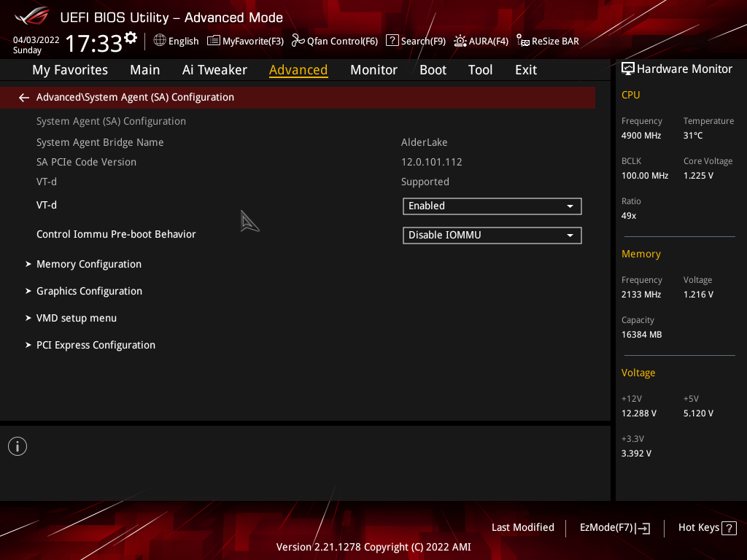The width and height of the screenshot is (747, 560).
Task: Expand Memory Configuration submenu
Action: click(89, 264)
